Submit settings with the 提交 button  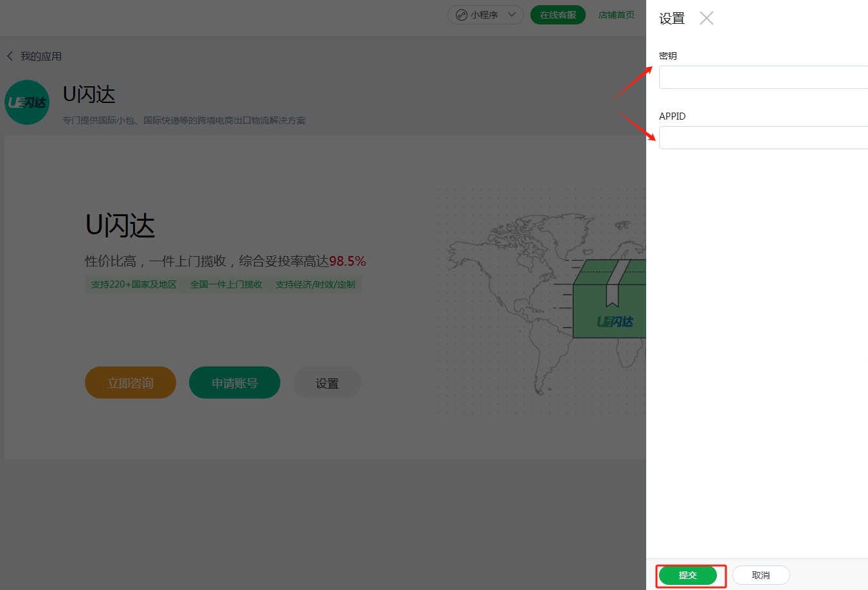688,575
